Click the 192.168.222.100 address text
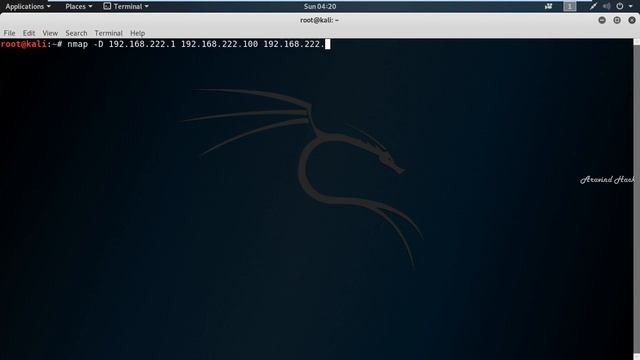 [x=219, y=44]
